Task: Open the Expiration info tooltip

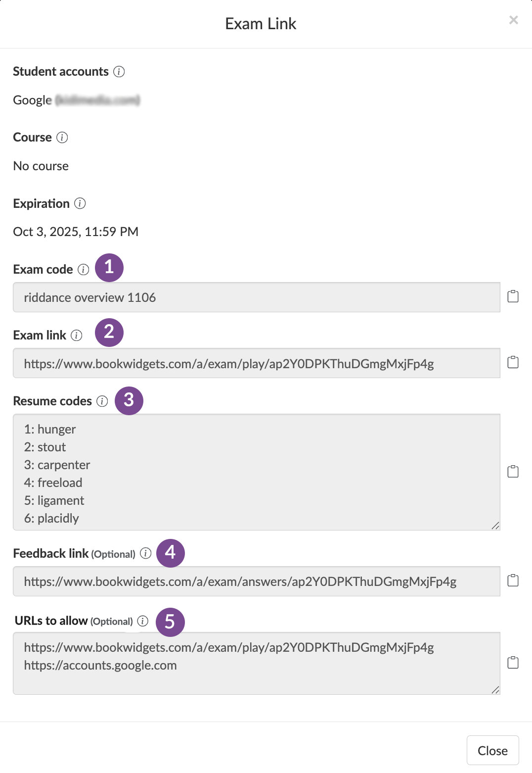Action: (81, 203)
